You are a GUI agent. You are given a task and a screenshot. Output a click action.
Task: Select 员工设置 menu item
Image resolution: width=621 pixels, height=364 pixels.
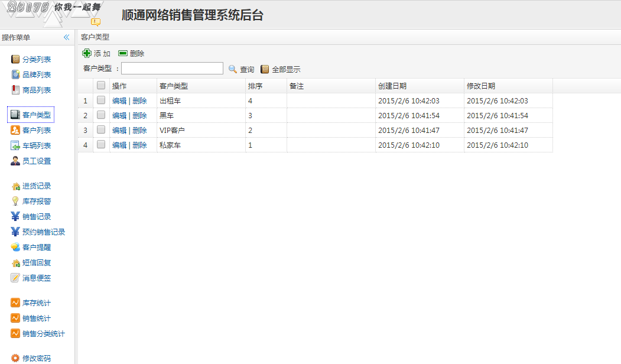(36, 161)
